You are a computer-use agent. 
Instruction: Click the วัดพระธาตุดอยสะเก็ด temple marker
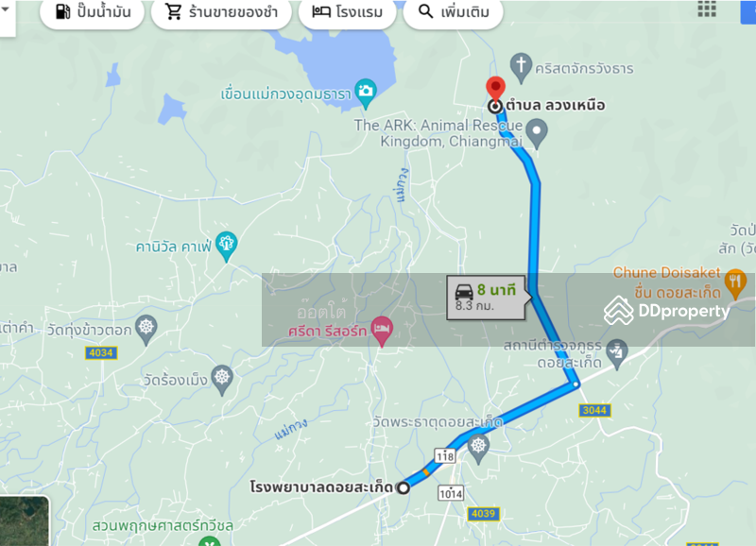pyautogui.click(x=478, y=449)
